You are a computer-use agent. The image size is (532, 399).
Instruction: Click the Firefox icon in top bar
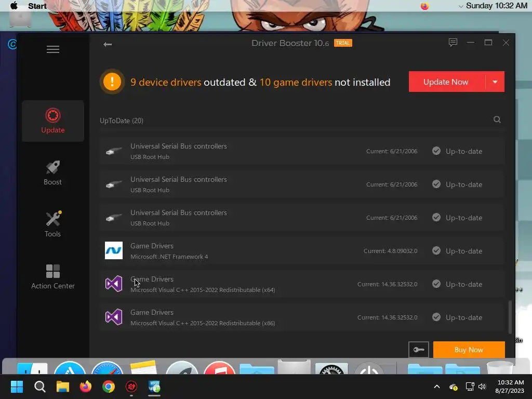pyautogui.click(x=424, y=6)
